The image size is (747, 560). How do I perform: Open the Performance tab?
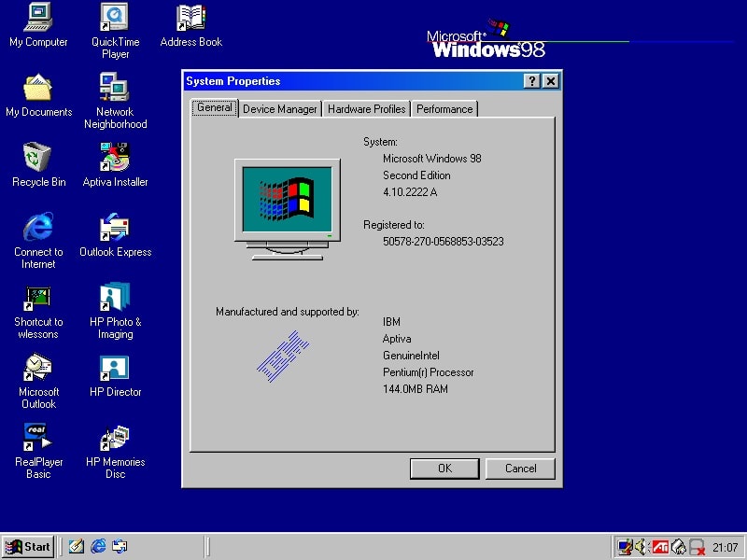(444, 109)
